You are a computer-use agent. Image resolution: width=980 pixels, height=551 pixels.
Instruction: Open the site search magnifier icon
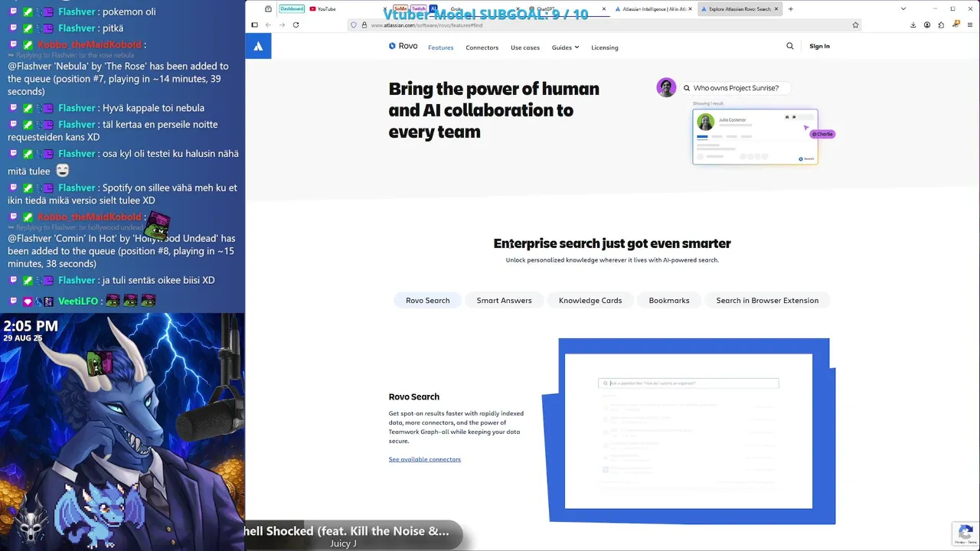790,46
